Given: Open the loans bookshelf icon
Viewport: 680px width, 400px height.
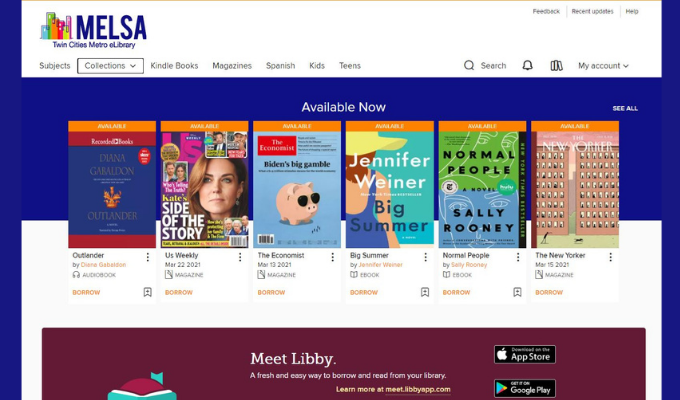Looking at the screenshot, I should (556, 66).
